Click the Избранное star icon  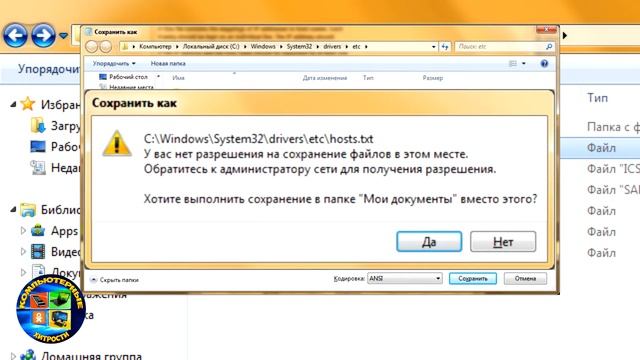pos(27,104)
